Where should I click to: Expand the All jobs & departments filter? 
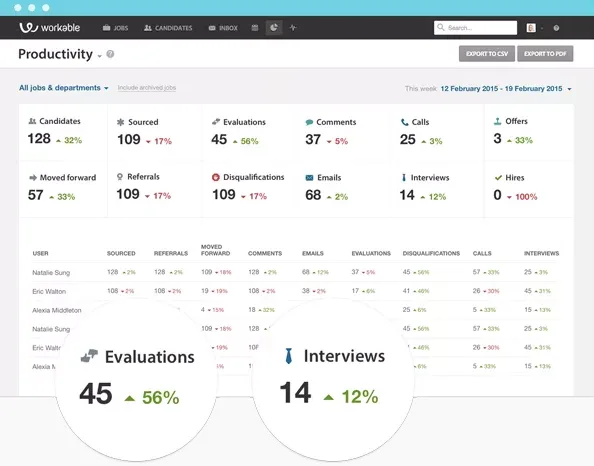[64, 88]
